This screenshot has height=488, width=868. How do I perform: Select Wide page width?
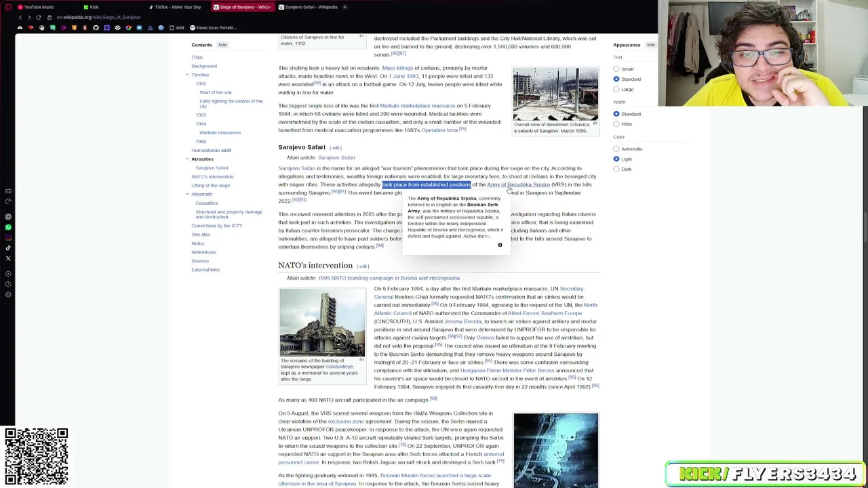point(616,124)
